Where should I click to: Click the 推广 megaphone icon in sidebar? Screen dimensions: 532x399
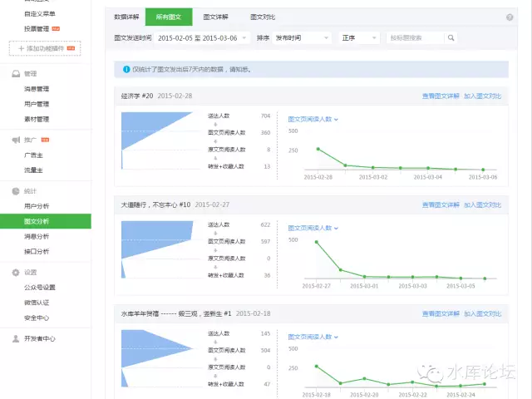point(16,140)
